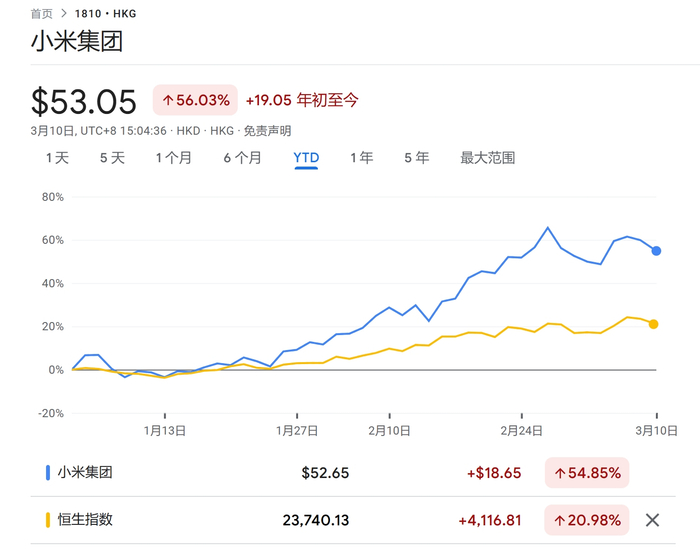
Task: Select the 1个月 range tab
Action: coord(173,158)
